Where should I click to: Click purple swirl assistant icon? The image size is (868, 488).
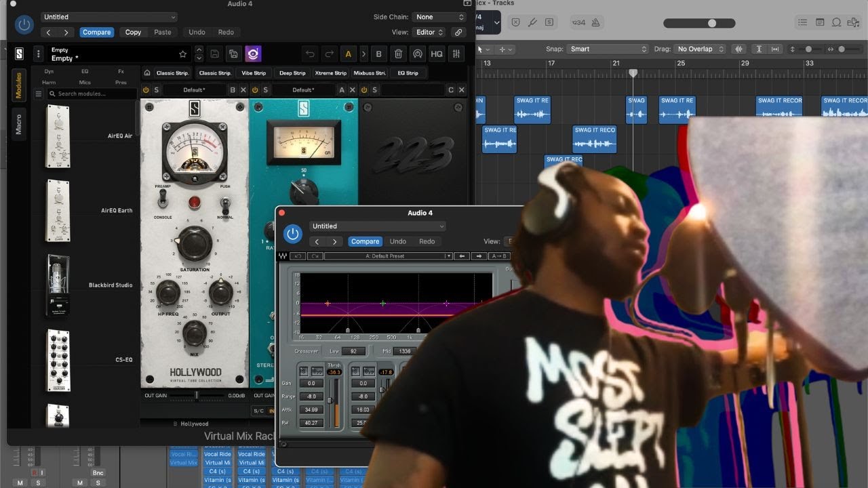253,54
